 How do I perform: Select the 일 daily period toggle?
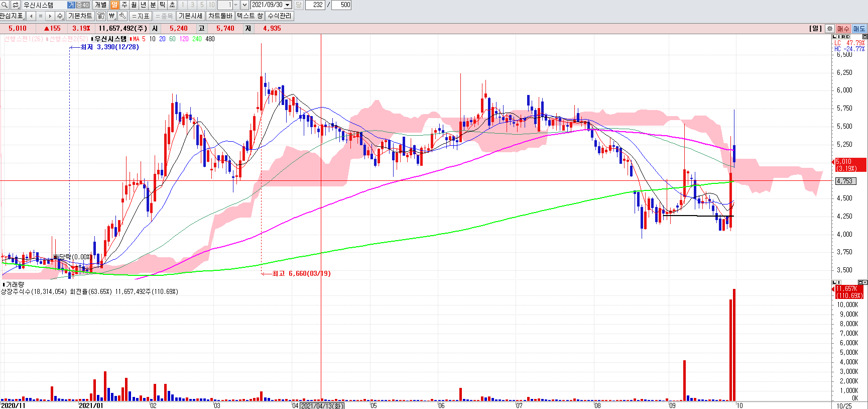click(114, 5)
